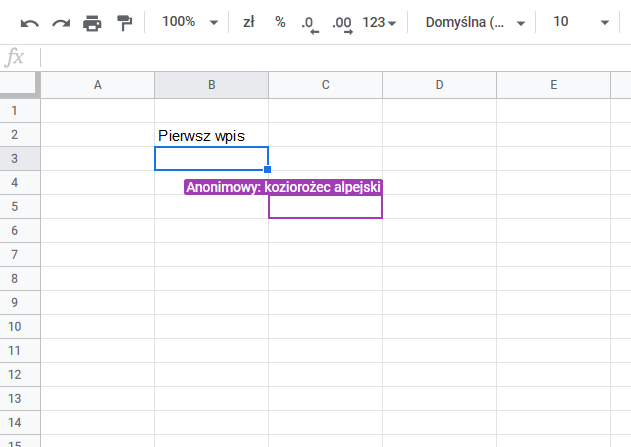Apply percent format with % button
This screenshot has width=631, height=447.
pyautogui.click(x=280, y=22)
